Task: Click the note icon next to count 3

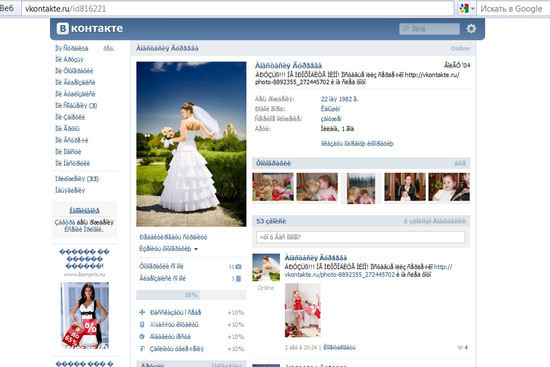Action: [x=239, y=279]
